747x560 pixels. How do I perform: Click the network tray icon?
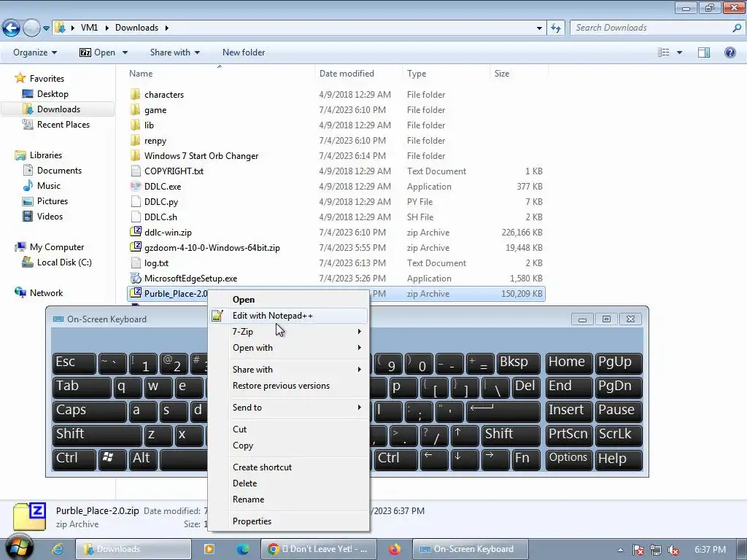(656, 550)
